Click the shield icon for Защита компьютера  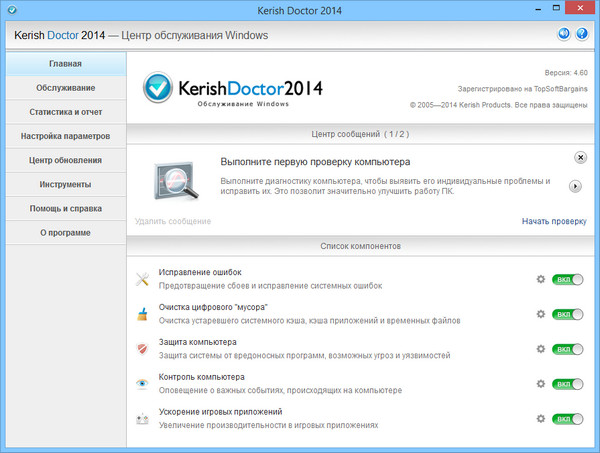(x=142, y=349)
